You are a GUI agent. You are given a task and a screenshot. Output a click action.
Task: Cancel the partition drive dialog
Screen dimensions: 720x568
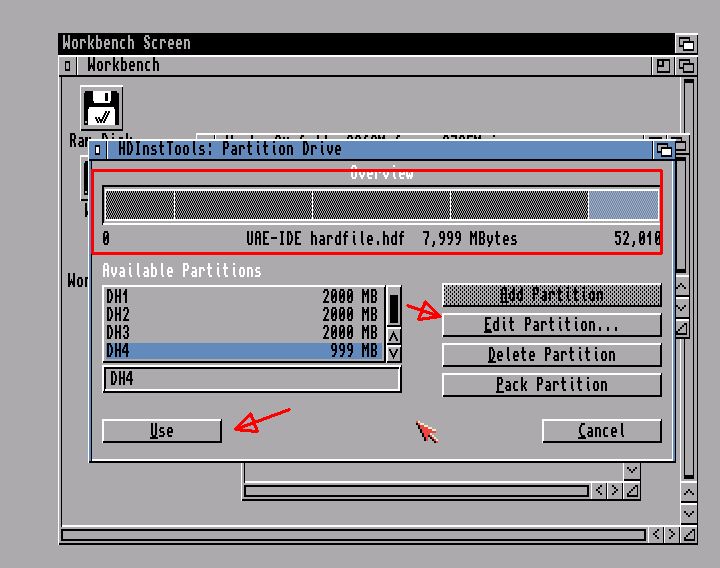point(601,430)
